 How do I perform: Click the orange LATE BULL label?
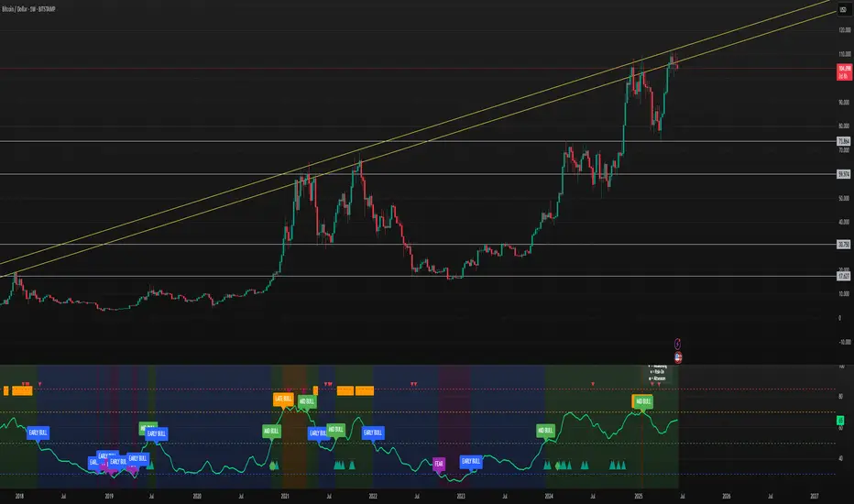point(283,399)
